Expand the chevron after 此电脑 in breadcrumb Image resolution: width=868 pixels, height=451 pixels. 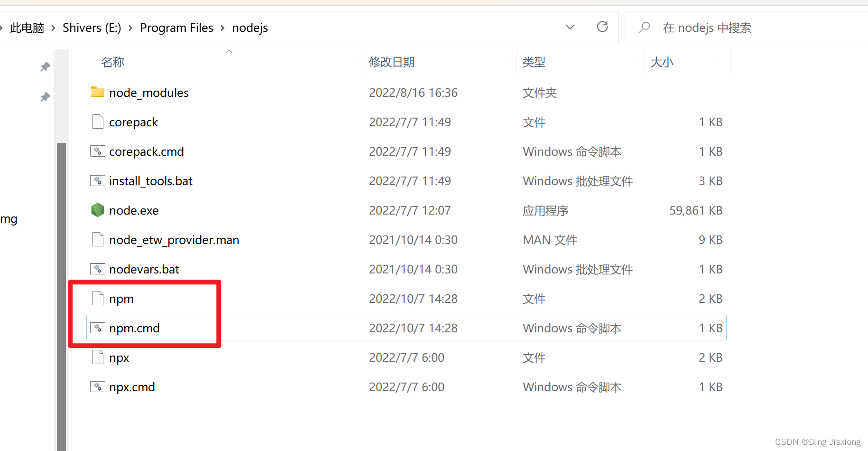point(53,28)
